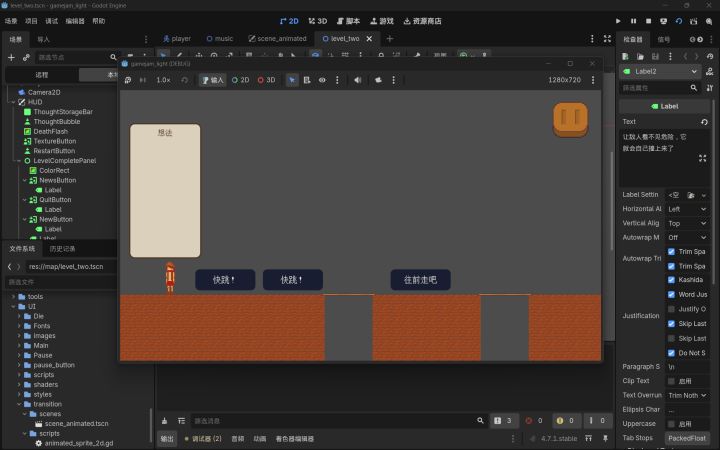Open Horizontal Alignment Left dropdown
The width and height of the screenshot is (720, 450).
point(687,209)
